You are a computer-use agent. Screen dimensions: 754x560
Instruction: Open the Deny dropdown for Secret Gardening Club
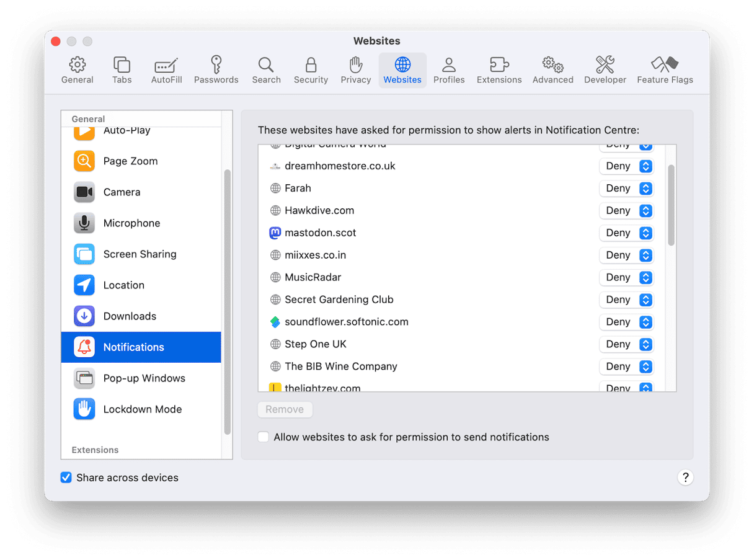(x=626, y=300)
